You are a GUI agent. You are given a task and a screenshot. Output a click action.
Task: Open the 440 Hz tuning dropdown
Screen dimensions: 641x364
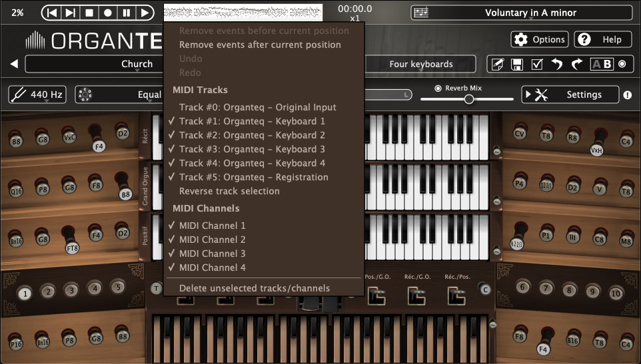(37, 94)
